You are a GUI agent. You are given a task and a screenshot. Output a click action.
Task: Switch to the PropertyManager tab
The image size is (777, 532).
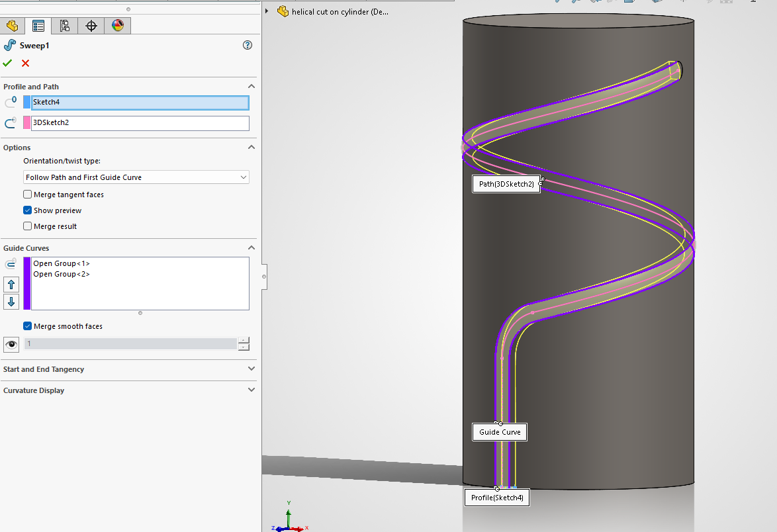click(38, 26)
